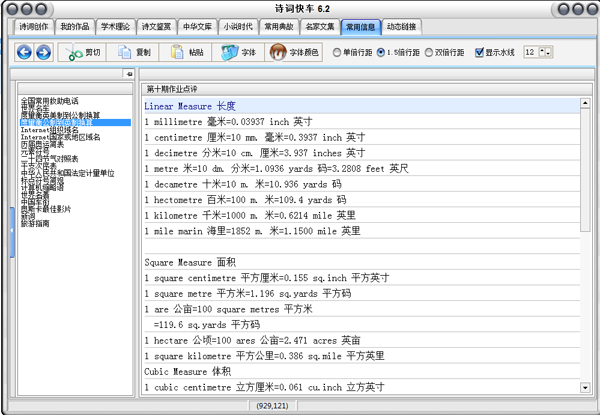Click the font size field showing 12
600x415 pixels.
pyautogui.click(x=531, y=52)
